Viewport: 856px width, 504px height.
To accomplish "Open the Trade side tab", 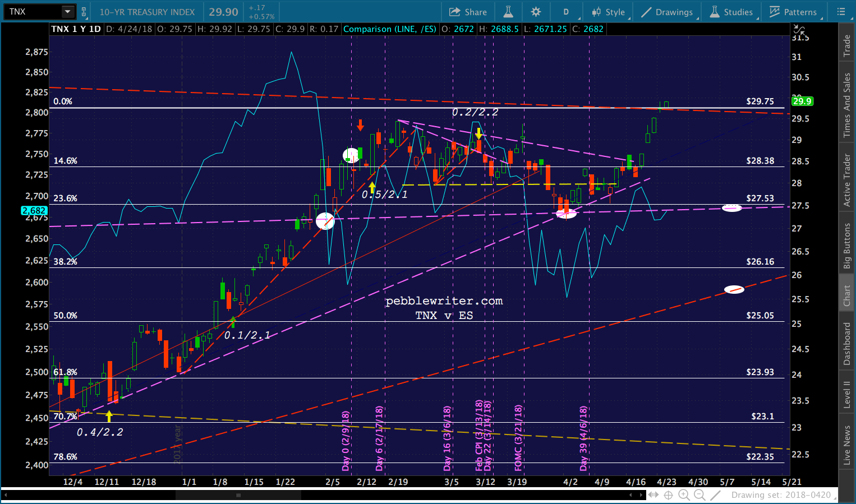I will [846, 45].
